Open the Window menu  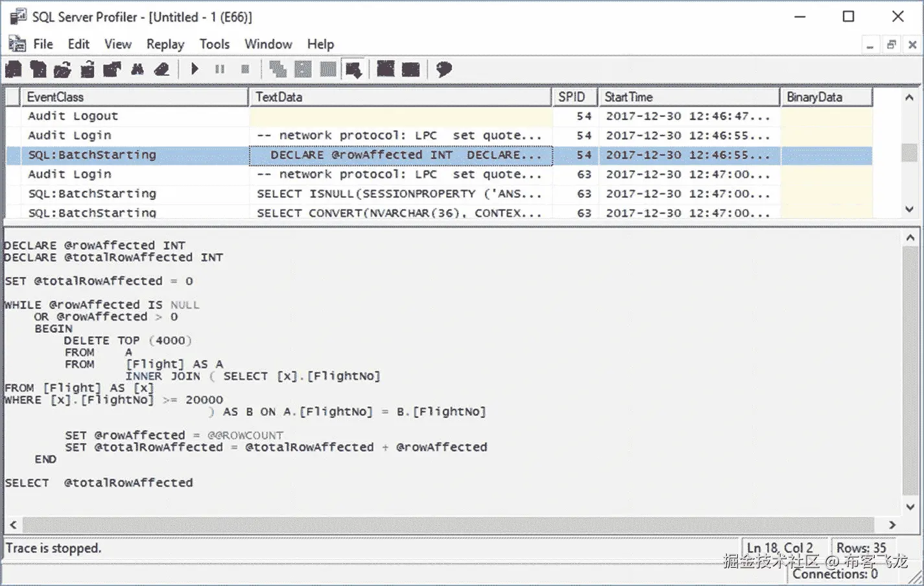[x=268, y=43]
